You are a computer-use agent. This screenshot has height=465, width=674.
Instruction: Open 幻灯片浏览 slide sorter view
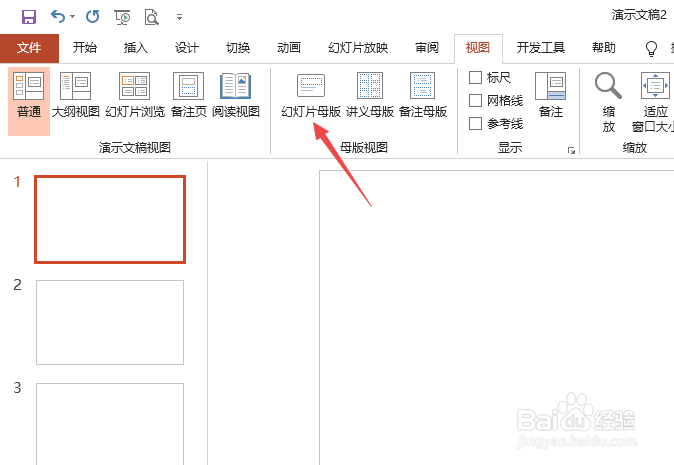(x=135, y=95)
